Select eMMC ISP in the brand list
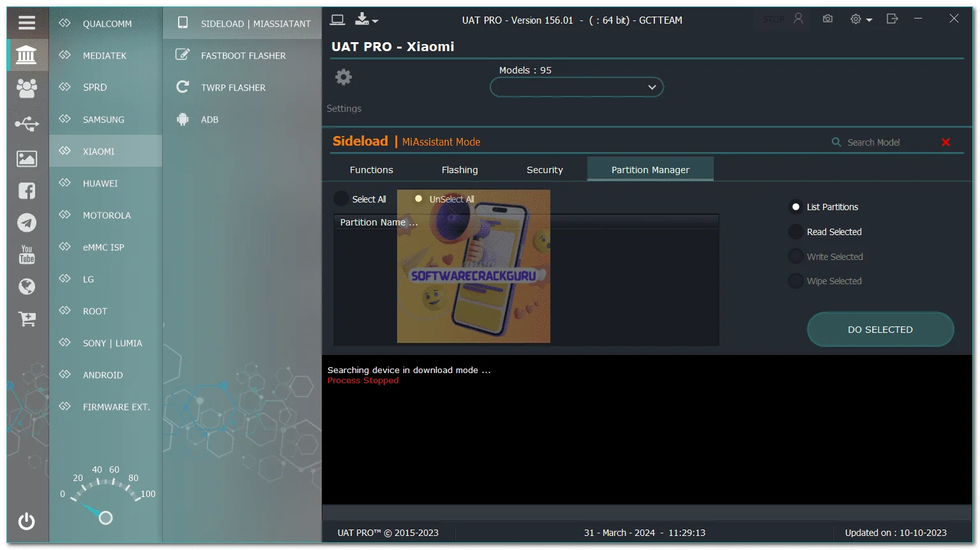980x550 pixels. (x=106, y=247)
